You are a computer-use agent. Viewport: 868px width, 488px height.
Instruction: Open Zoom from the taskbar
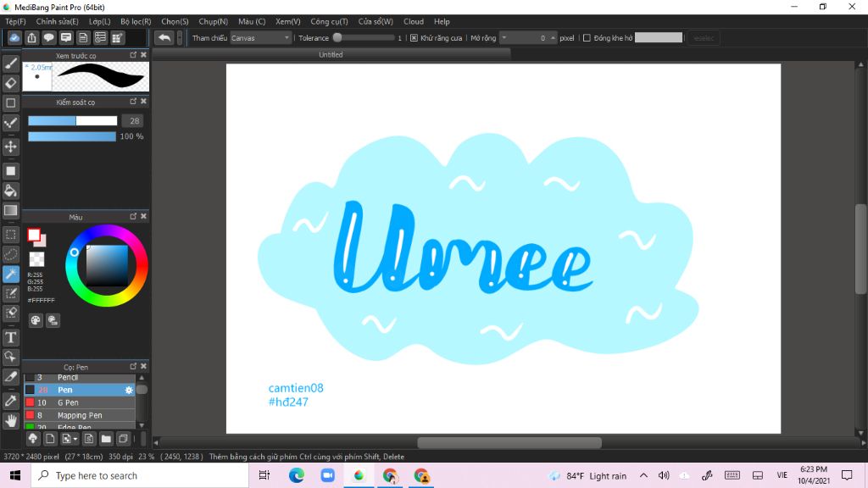pyautogui.click(x=328, y=475)
